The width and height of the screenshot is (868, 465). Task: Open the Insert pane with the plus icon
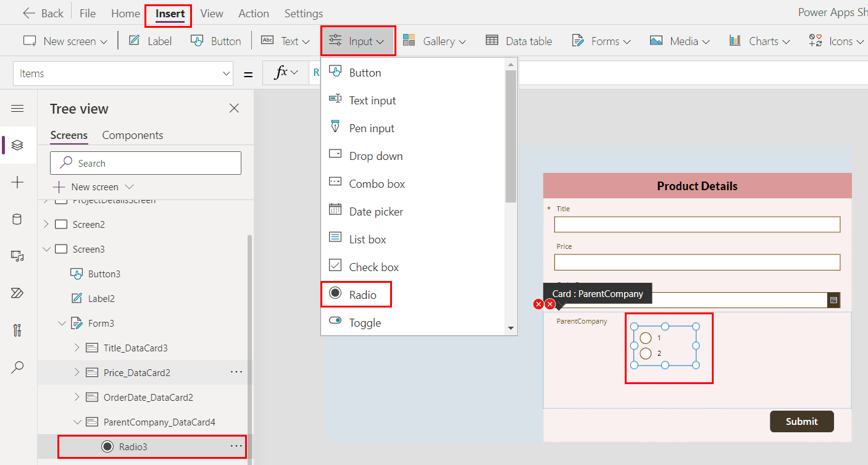click(x=17, y=182)
